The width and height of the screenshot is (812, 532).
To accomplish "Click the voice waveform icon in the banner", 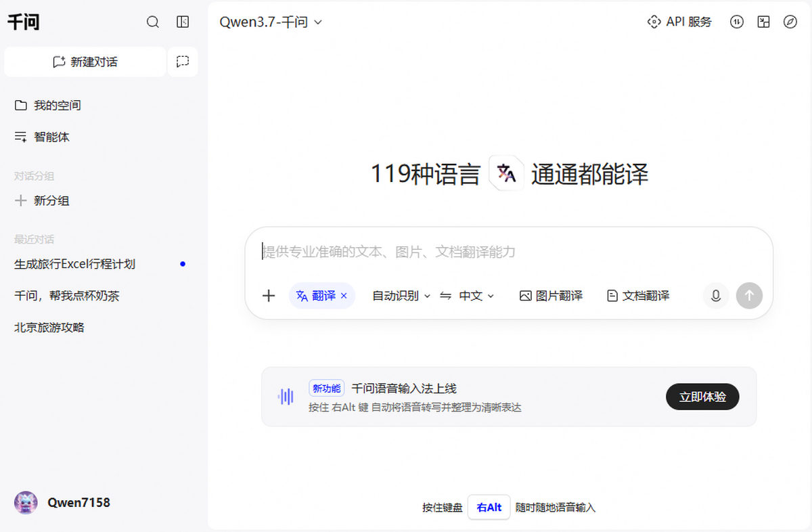I will click(x=286, y=397).
